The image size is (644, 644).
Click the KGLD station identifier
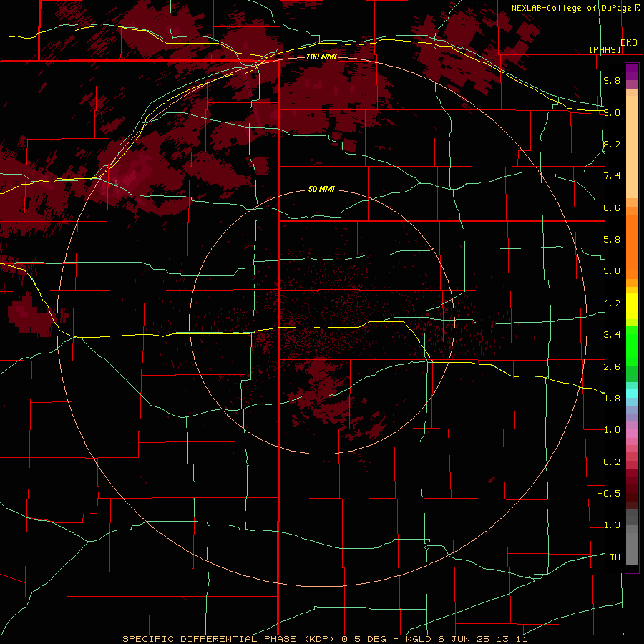(x=419, y=639)
